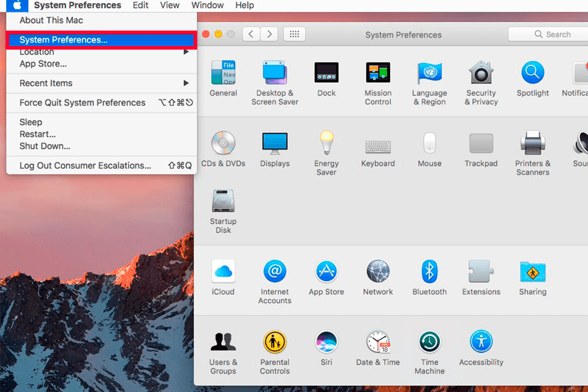Go back with the left chevron button

click(x=251, y=34)
